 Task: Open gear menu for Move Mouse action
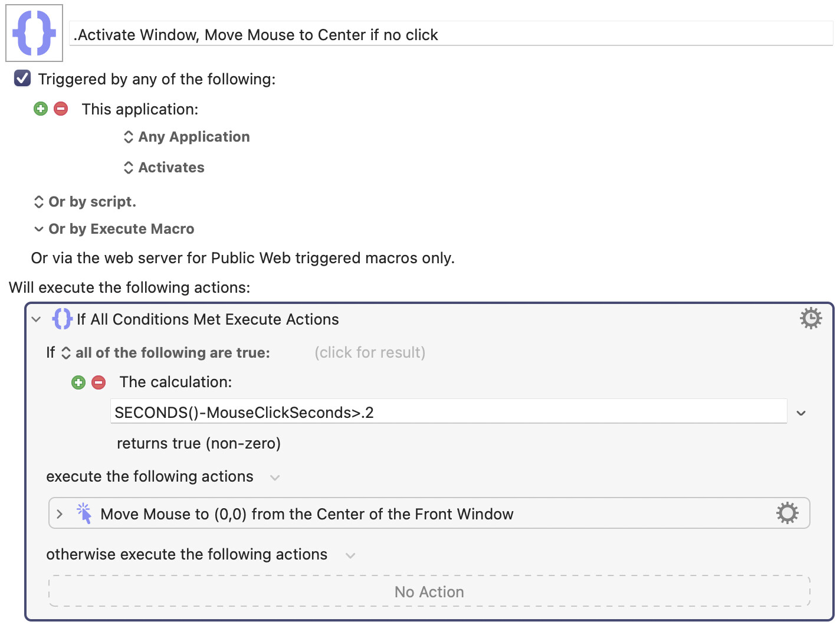pyautogui.click(x=787, y=513)
